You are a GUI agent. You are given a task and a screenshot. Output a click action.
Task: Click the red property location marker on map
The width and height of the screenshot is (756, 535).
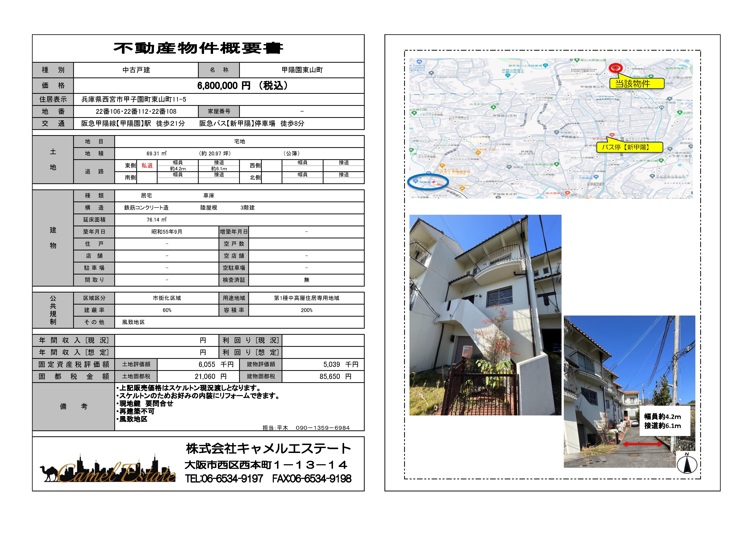tap(615, 68)
